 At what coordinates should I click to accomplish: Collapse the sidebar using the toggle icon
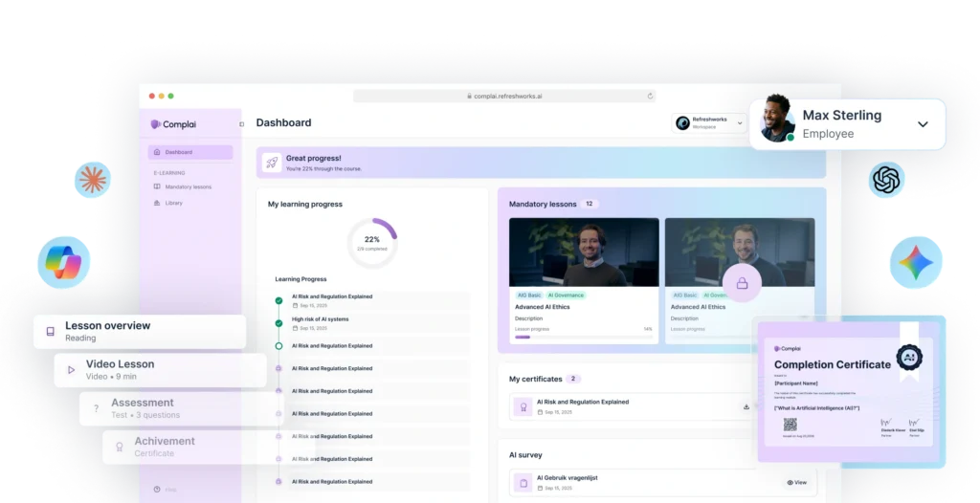tap(240, 124)
